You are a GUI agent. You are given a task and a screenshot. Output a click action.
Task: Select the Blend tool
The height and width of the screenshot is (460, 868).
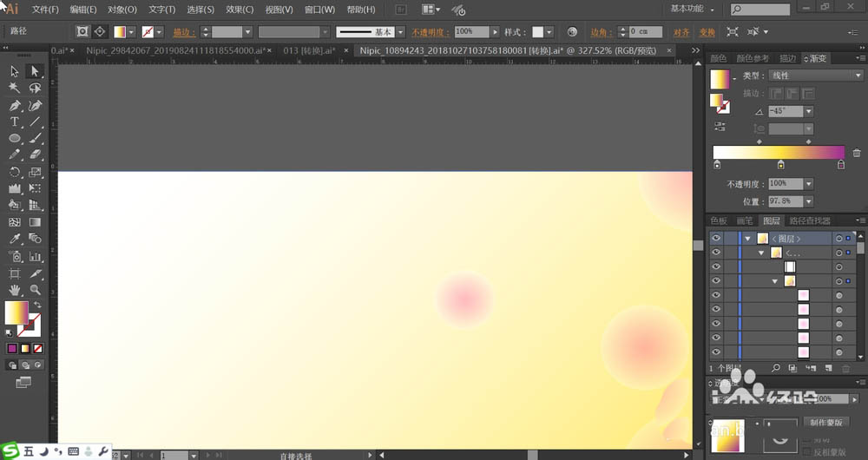point(35,239)
